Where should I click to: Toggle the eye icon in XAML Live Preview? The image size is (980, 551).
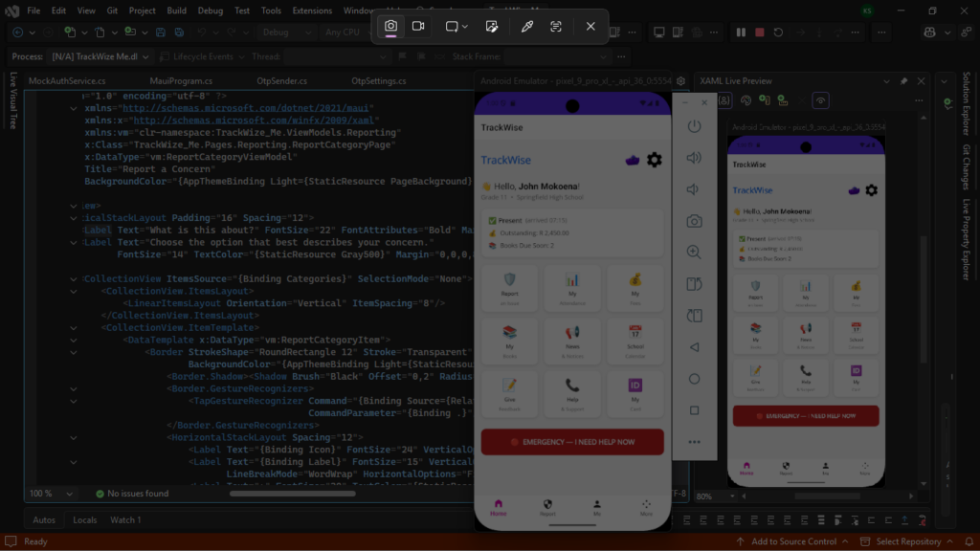[820, 99]
